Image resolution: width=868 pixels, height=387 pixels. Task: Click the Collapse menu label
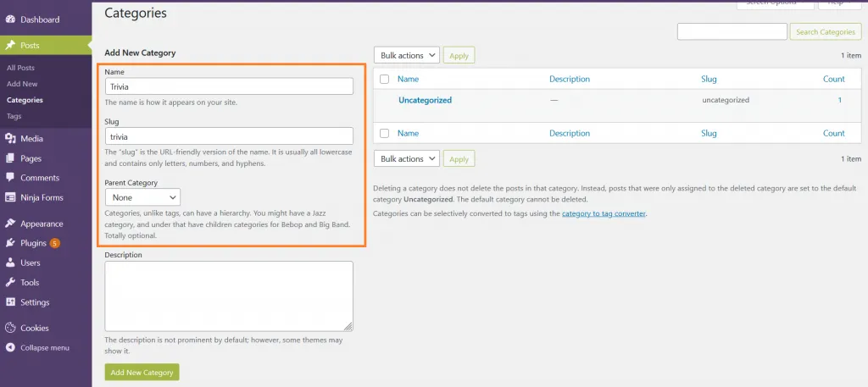[x=45, y=348]
